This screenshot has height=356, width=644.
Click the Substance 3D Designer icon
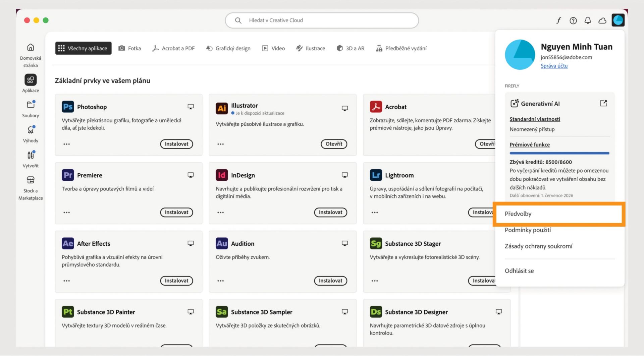point(376,312)
